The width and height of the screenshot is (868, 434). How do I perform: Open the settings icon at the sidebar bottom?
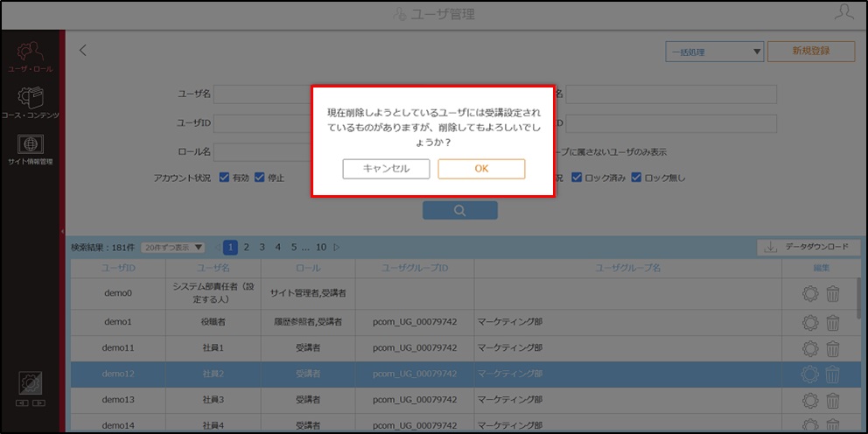click(x=30, y=383)
